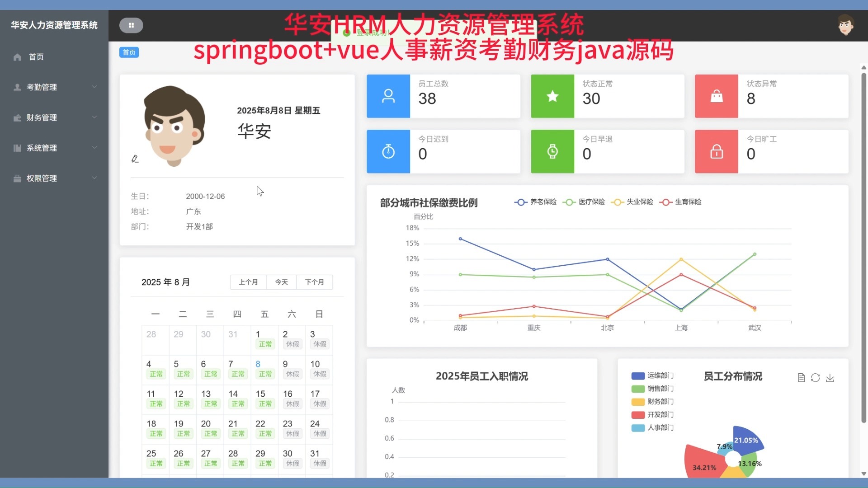Click the edit pencil icon under avatar

[x=135, y=159]
